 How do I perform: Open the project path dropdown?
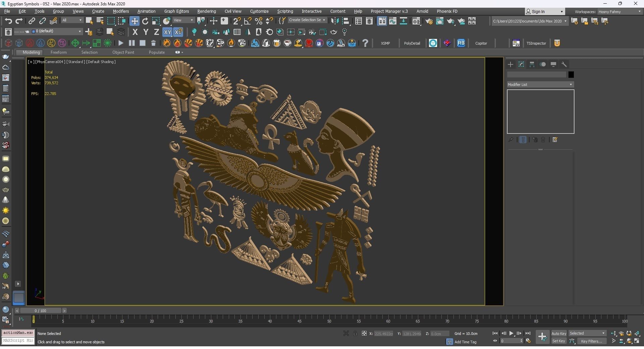(x=530, y=21)
